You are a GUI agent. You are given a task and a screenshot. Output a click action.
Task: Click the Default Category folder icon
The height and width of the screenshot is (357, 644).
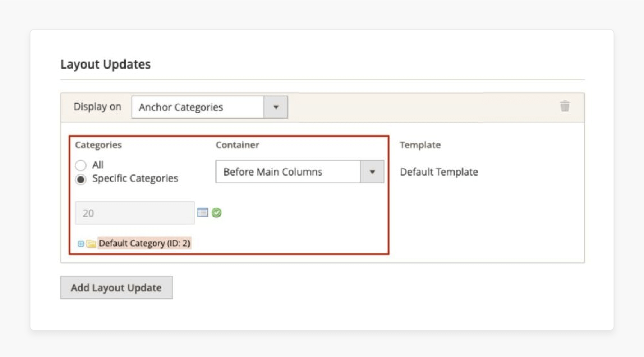[91, 244]
